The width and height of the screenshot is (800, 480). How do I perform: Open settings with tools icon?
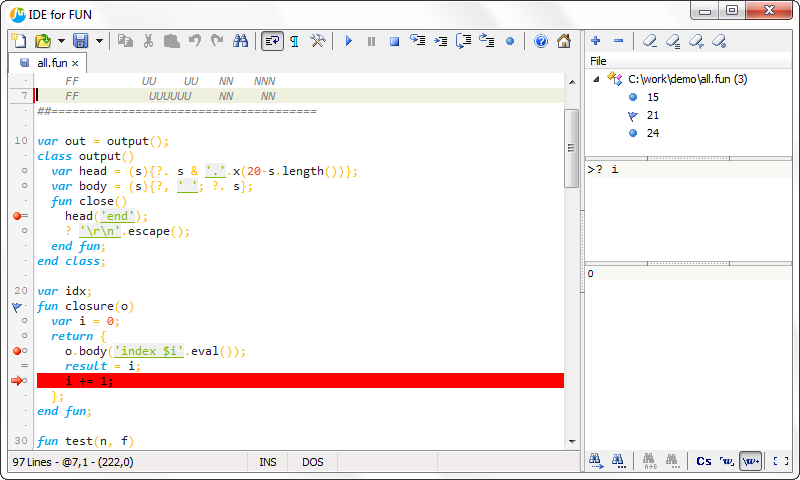[317, 41]
